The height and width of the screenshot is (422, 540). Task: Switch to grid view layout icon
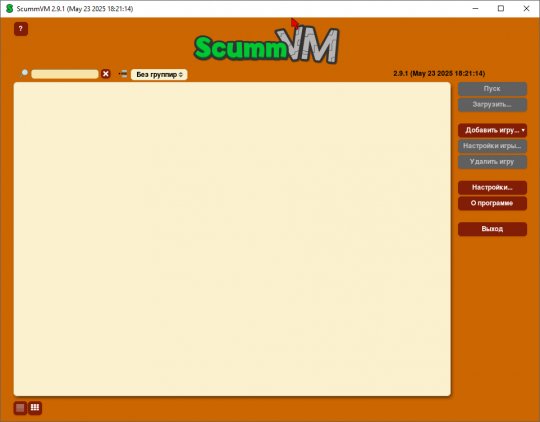click(x=35, y=408)
